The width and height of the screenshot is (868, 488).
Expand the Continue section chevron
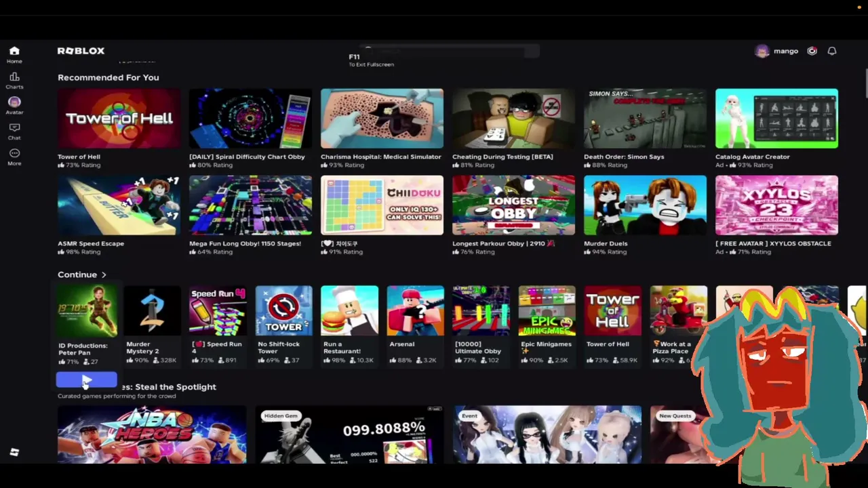pos(104,275)
